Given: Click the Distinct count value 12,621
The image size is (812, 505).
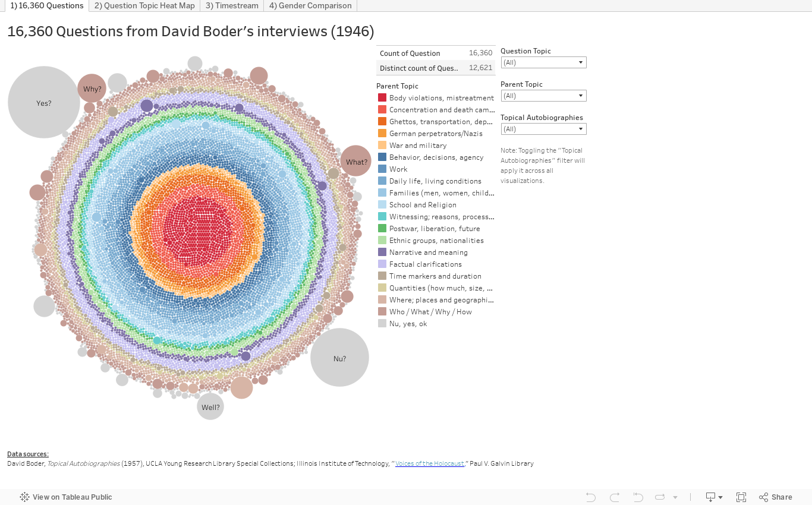Looking at the screenshot, I should pos(481,68).
